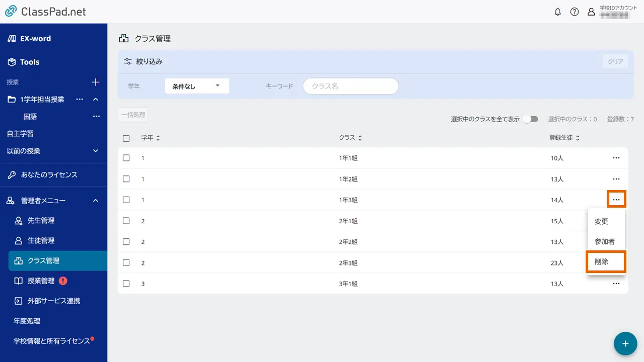Toggle 選択中のクラスを全て表示 switch
This screenshot has height=362, width=644.
pos(530,119)
